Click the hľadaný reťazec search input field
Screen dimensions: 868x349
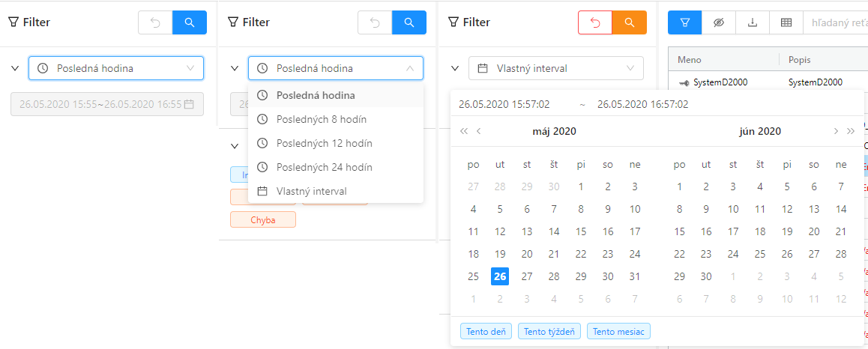click(837, 22)
